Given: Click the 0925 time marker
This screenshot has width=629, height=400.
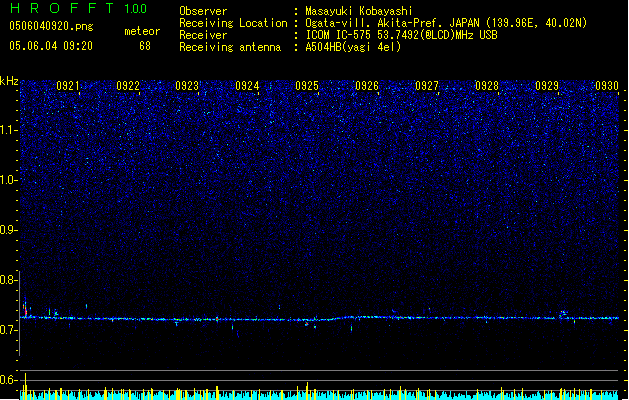Looking at the screenshot, I should pos(307,86).
